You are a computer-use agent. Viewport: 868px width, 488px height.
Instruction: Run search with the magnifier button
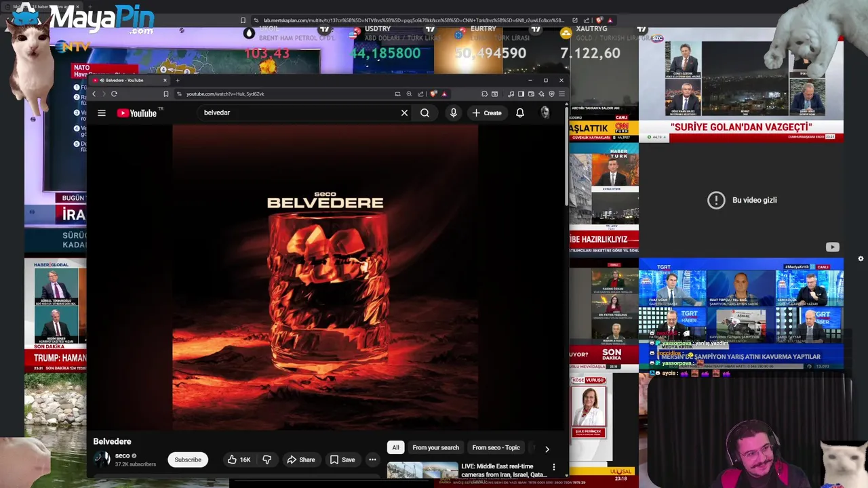click(x=425, y=113)
